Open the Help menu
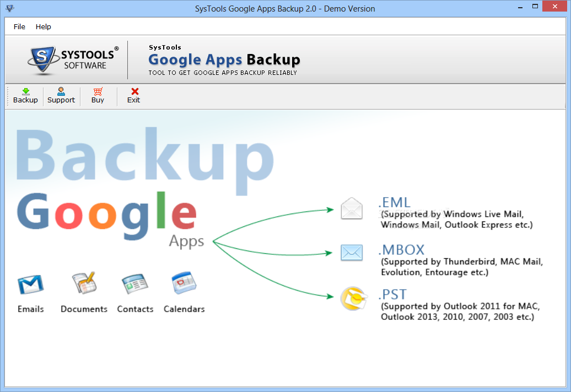This screenshot has width=571, height=392. (x=43, y=26)
